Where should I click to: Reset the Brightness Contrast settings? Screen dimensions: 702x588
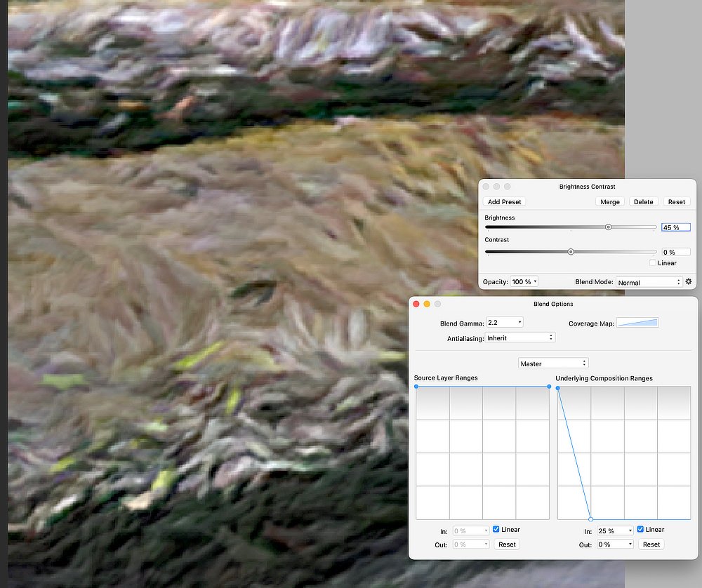tap(677, 202)
